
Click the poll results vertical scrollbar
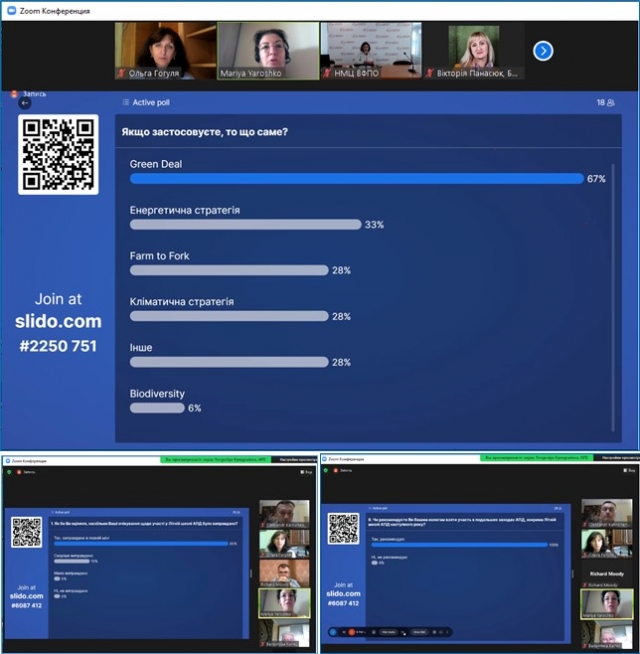(613, 297)
